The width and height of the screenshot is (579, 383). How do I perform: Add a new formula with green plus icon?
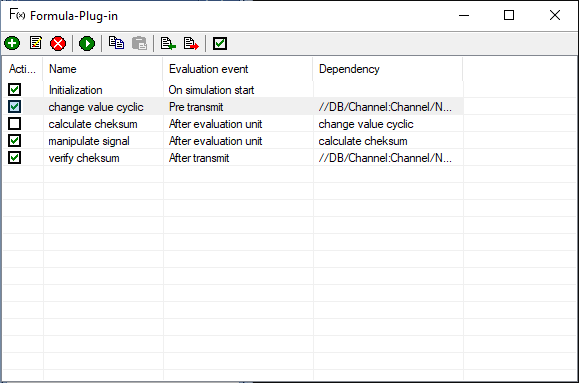click(12, 43)
